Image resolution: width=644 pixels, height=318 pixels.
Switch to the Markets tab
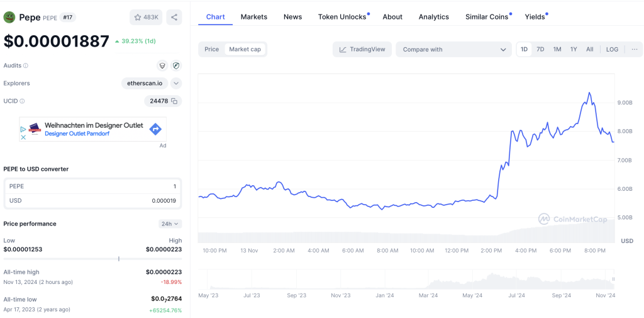click(254, 17)
